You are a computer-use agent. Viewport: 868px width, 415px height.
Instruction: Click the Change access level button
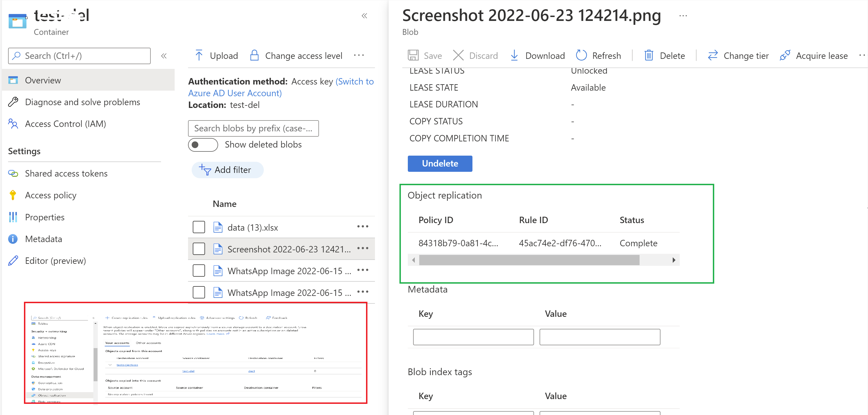click(x=296, y=55)
